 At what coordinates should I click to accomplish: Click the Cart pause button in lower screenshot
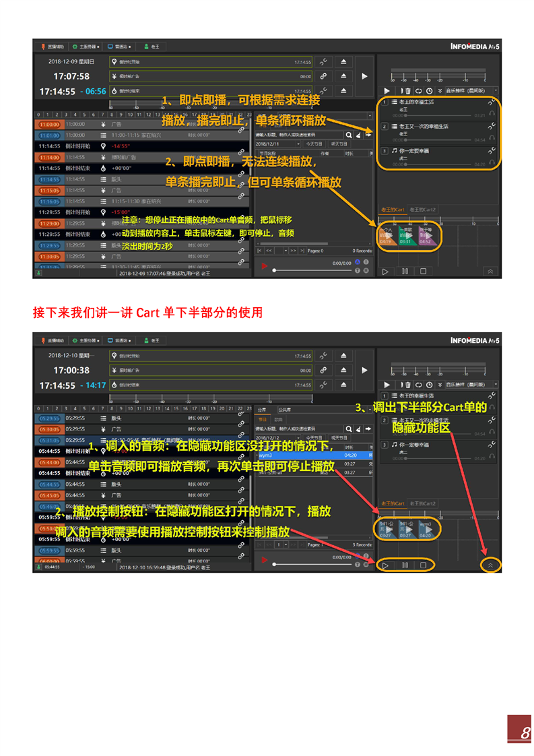click(405, 565)
